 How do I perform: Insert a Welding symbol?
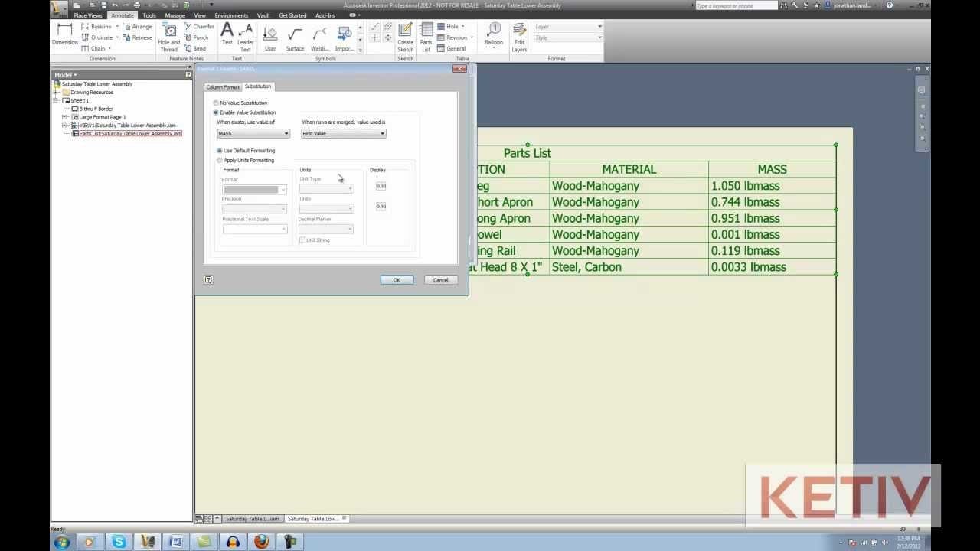tap(320, 38)
